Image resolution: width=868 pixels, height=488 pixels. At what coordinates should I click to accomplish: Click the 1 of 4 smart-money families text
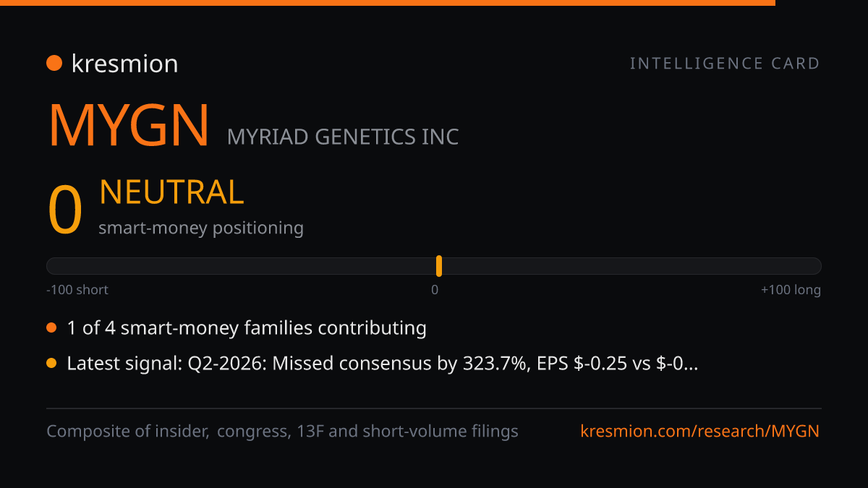[x=247, y=328]
